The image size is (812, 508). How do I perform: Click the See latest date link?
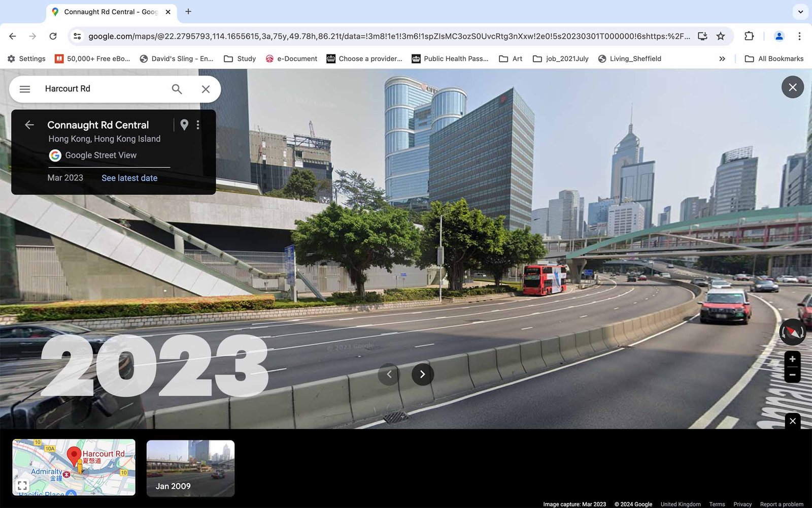coord(129,178)
